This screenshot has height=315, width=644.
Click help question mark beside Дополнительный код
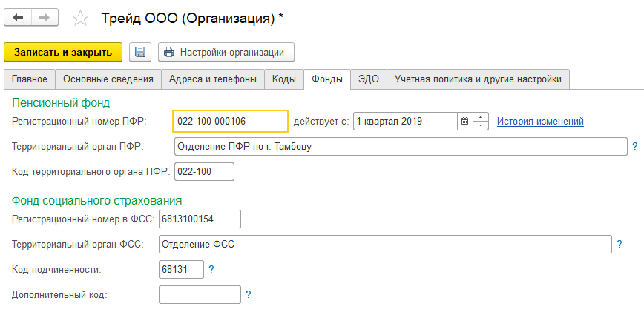coord(249,295)
